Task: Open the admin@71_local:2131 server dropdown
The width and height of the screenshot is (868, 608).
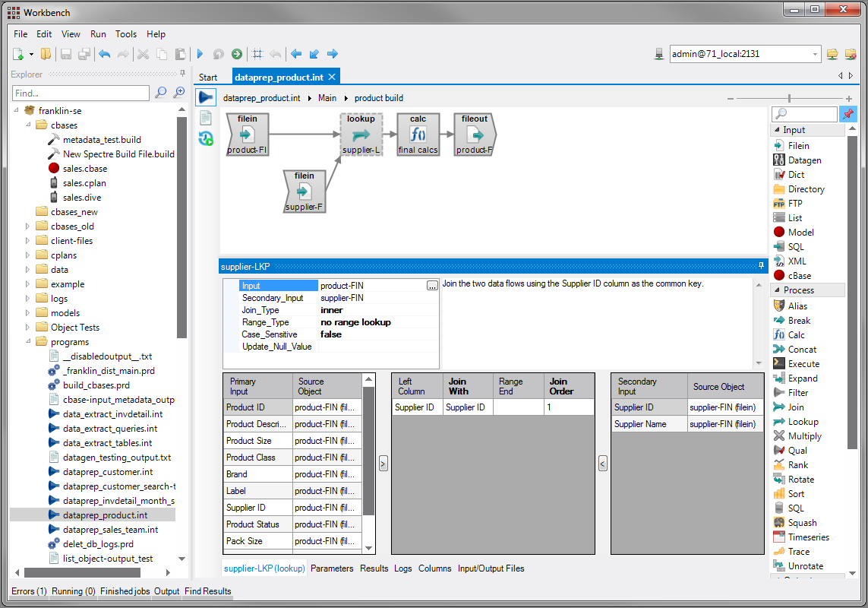Action: point(814,54)
